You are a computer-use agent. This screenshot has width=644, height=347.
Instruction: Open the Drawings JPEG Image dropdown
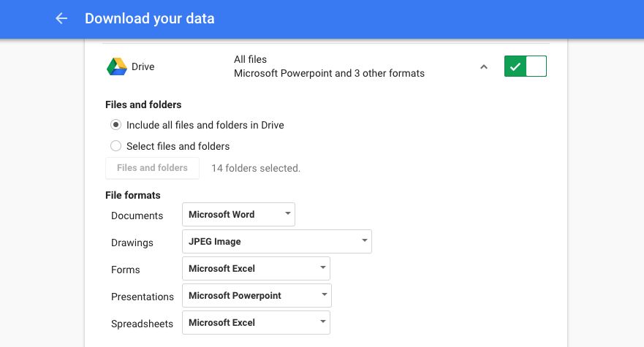tap(277, 242)
